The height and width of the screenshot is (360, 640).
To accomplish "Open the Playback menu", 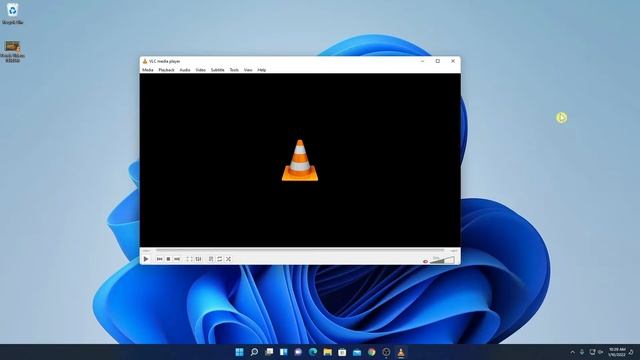I will pyautogui.click(x=167, y=70).
